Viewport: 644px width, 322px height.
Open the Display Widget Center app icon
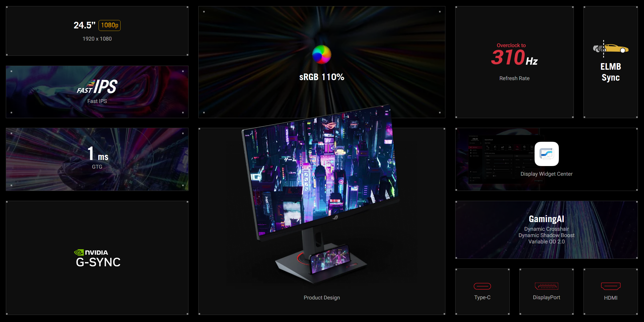click(x=546, y=154)
